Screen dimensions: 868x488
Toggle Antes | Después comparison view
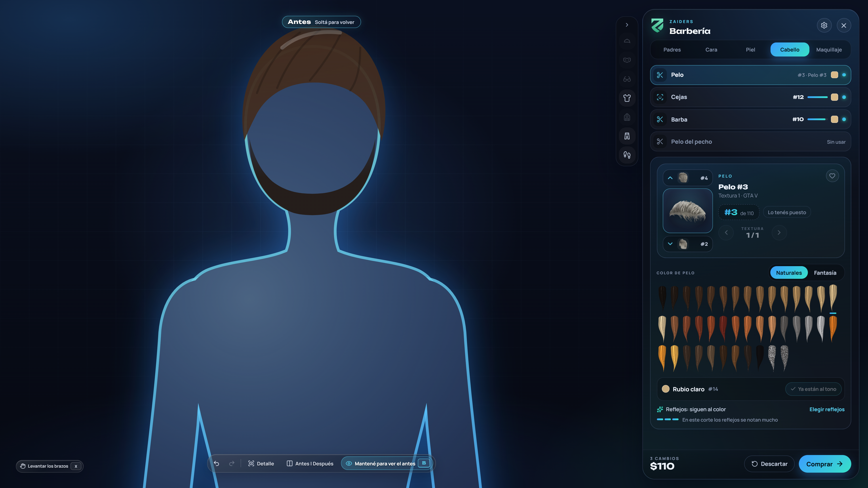(310, 463)
